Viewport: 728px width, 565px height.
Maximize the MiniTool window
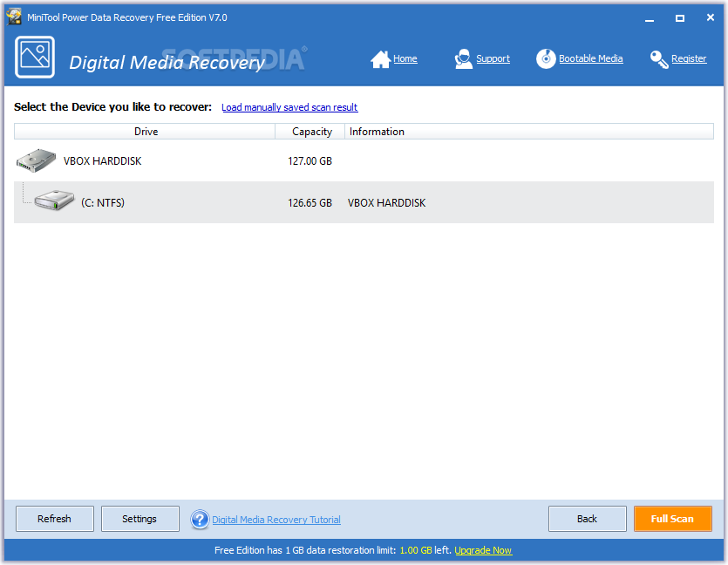(680, 18)
